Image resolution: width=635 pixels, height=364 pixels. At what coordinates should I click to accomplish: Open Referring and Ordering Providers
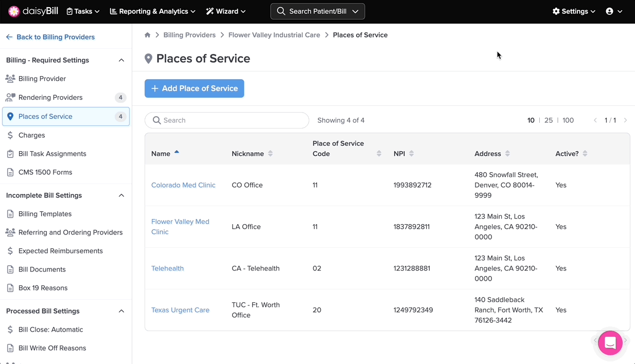(x=66, y=232)
